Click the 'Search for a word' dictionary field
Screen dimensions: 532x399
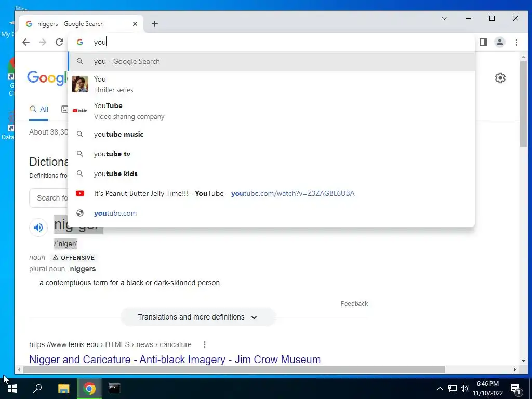click(48, 198)
